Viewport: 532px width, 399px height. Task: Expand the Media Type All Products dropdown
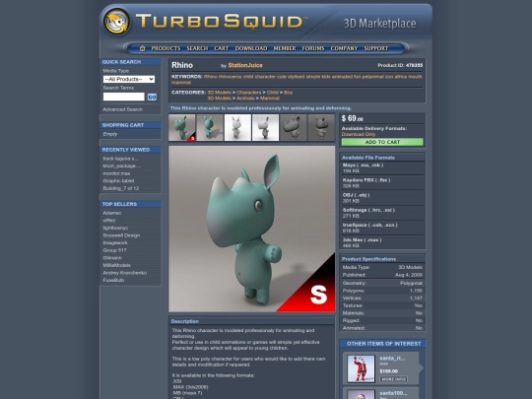[x=129, y=79]
